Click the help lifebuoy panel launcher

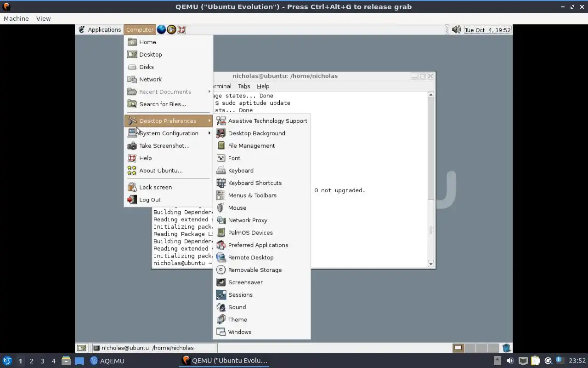tap(181, 29)
